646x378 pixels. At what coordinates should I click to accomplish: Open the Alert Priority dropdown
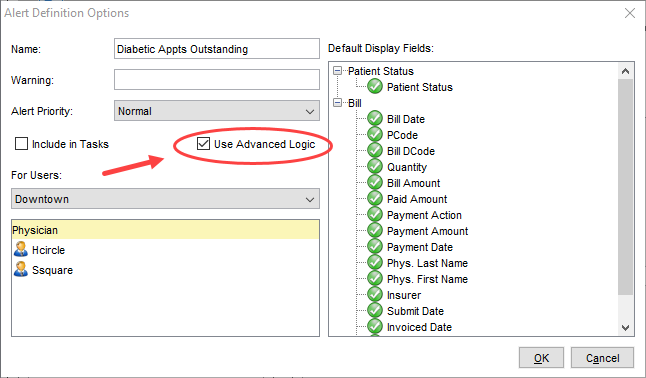[217, 111]
